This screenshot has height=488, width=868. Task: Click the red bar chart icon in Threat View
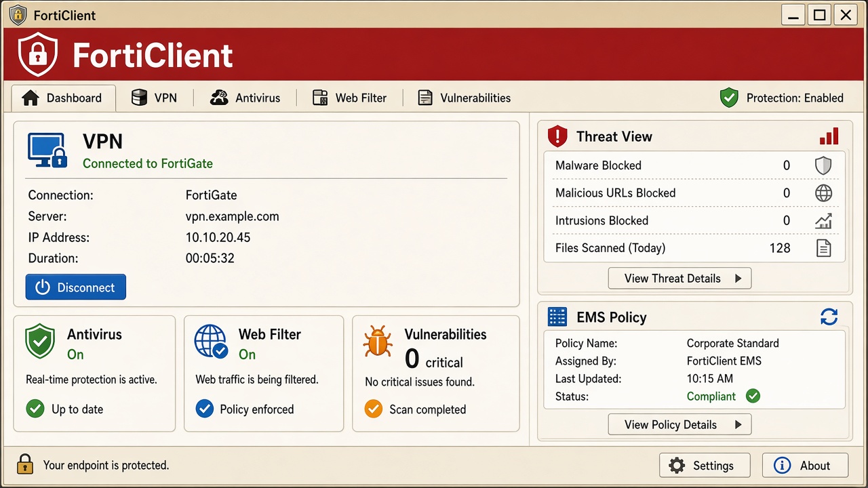(829, 136)
